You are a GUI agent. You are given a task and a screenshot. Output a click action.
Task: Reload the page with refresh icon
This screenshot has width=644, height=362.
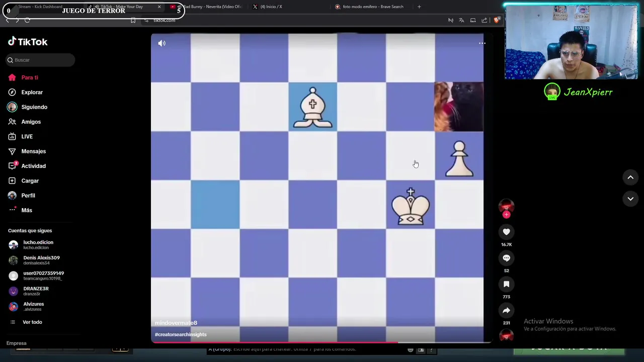tap(27, 20)
